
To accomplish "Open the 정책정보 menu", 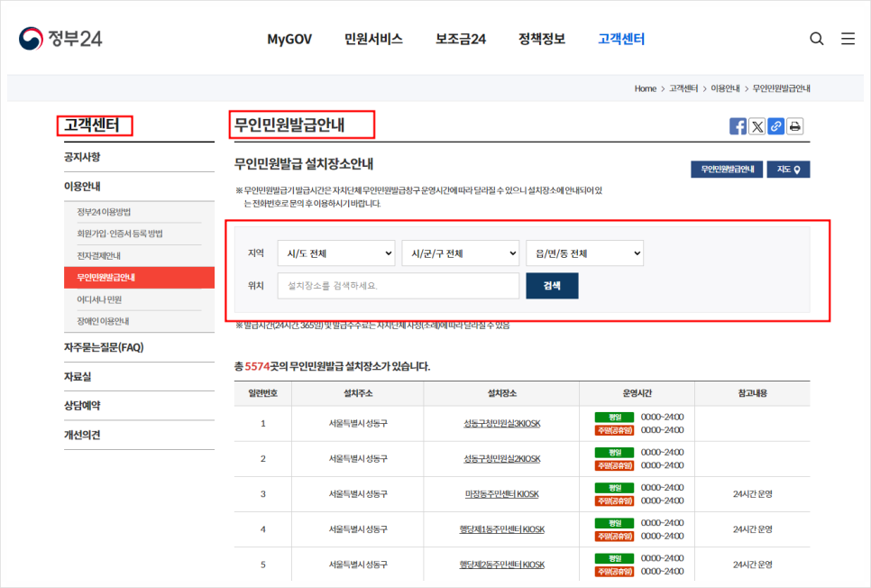I will (539, 39).
